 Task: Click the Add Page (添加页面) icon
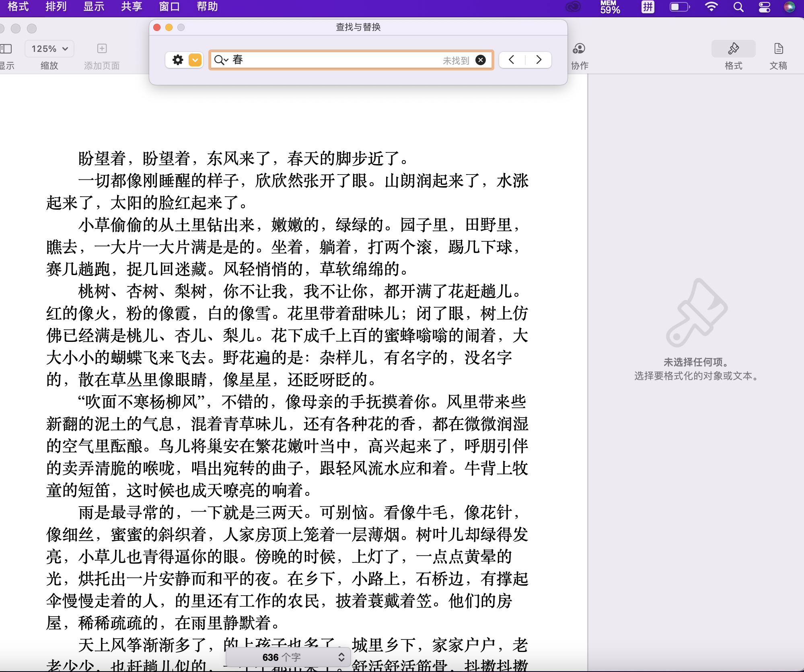coord(102,49)
